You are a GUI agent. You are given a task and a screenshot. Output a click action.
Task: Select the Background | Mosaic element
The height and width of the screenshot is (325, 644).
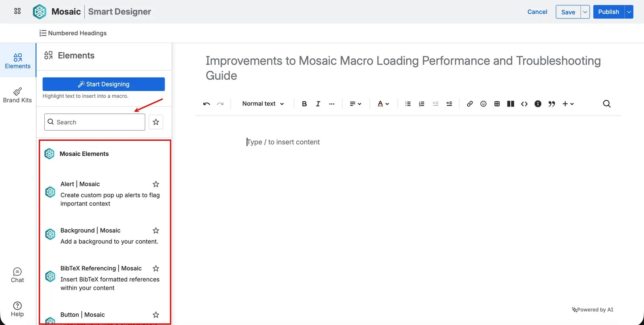[x=104, y=236]
